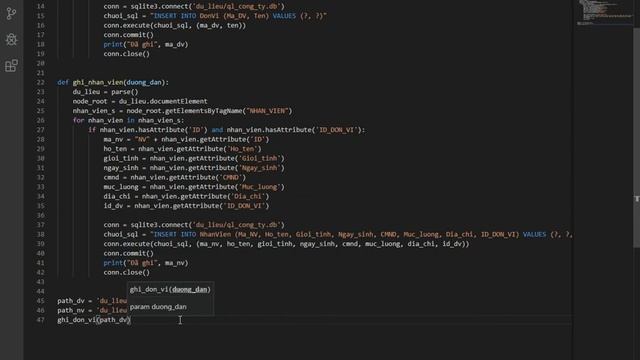Click the print("Đã ghi", ma_nv) line

coord(146,263)
